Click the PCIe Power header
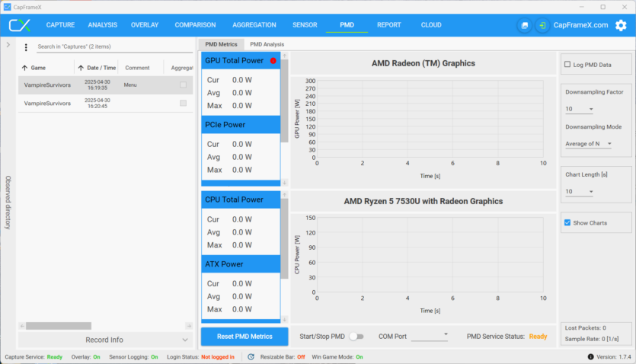Screen dimensions: 636x364 pyautogui.click(x=241, y=125)
